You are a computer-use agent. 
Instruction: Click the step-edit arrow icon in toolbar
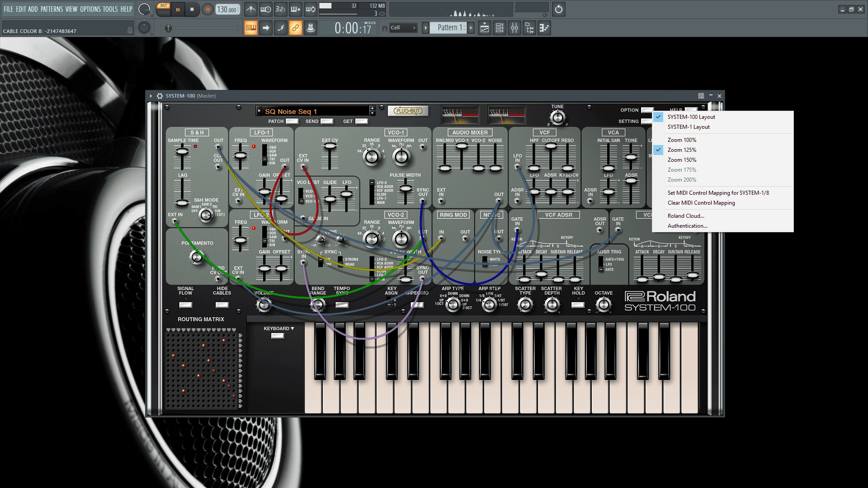(x=266, y=28)
